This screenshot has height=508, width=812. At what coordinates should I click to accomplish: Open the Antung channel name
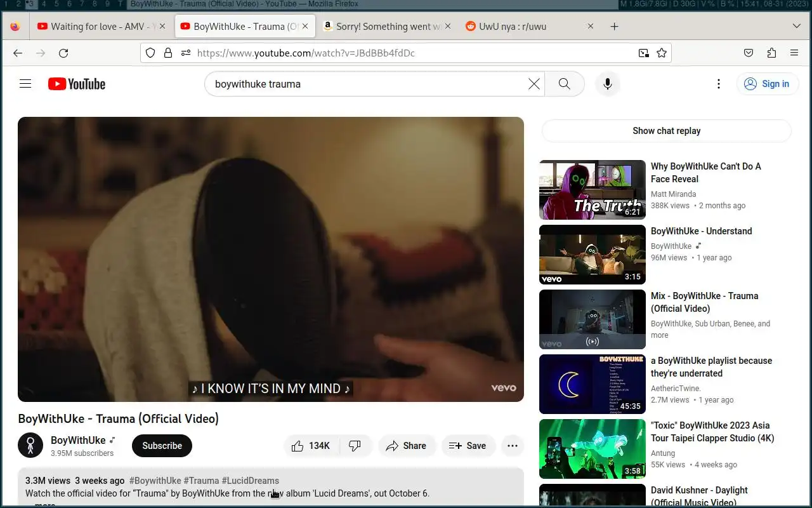[x=663, y=453]
